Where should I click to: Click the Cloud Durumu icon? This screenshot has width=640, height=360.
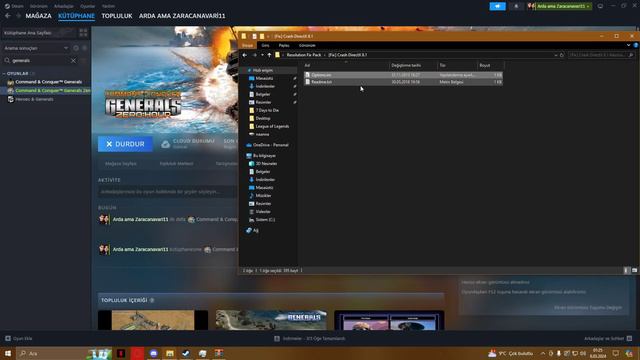pyautogui.click(x=165, y=144)
